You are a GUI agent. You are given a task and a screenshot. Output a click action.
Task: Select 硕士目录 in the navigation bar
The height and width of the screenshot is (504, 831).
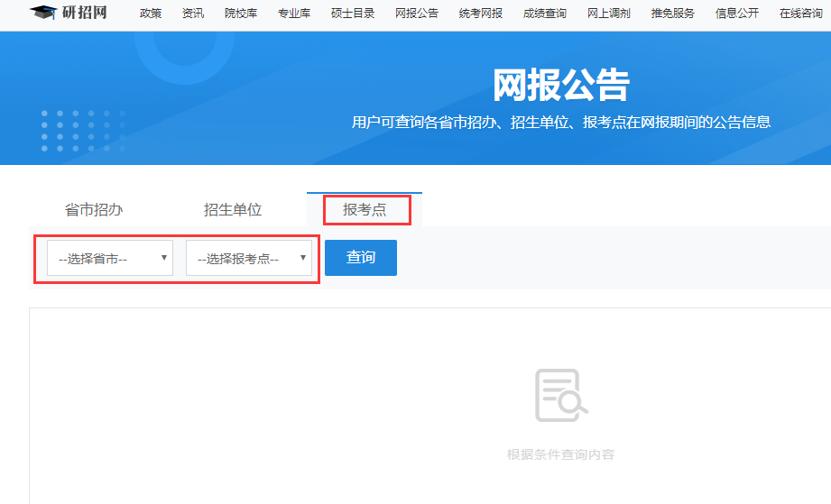pos(353,14)
